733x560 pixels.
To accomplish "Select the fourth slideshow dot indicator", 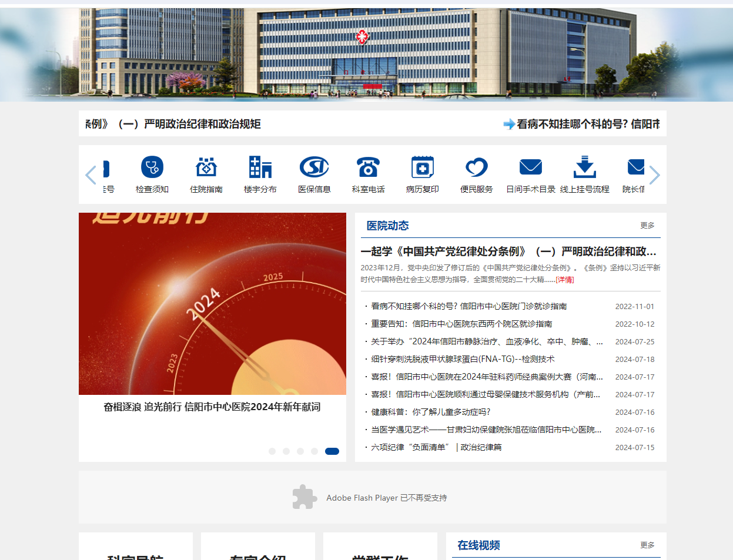I will [314, 451].
